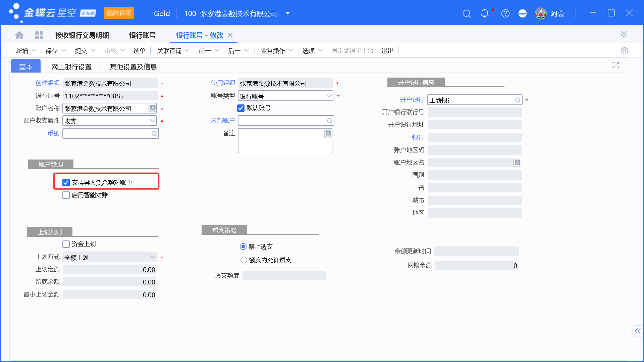Click the fullscreen expand icon of the form

pyautogui.click(x=615, y=65)
